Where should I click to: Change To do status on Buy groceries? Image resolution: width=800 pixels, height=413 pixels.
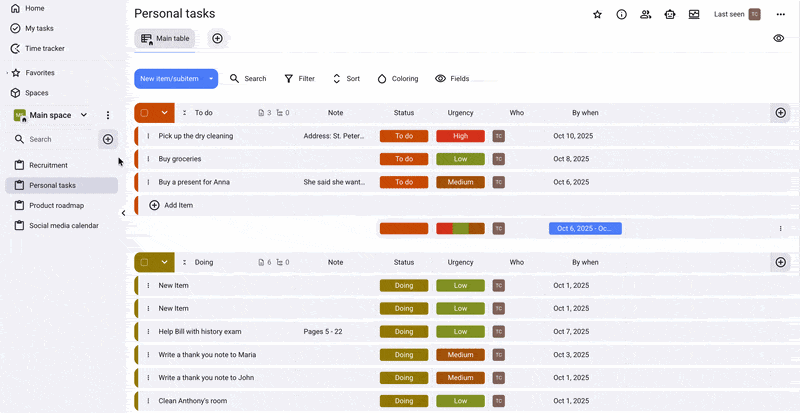click(404, 159)
